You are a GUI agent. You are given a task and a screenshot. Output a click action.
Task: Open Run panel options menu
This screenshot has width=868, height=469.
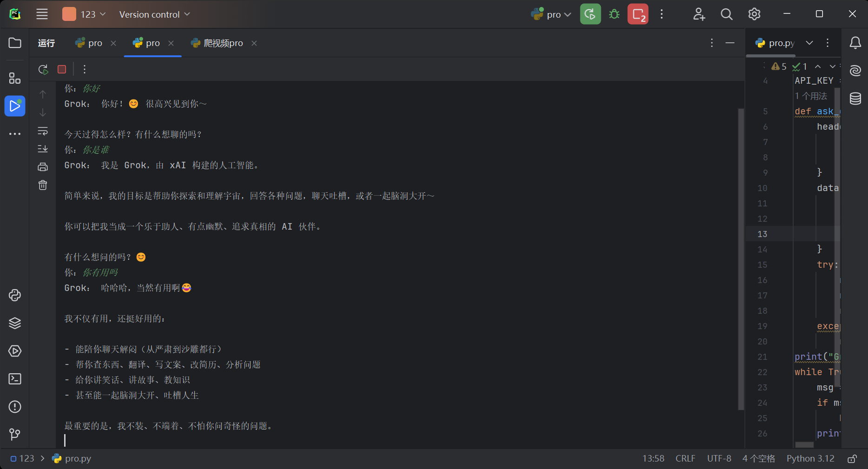tap(712, 43)
